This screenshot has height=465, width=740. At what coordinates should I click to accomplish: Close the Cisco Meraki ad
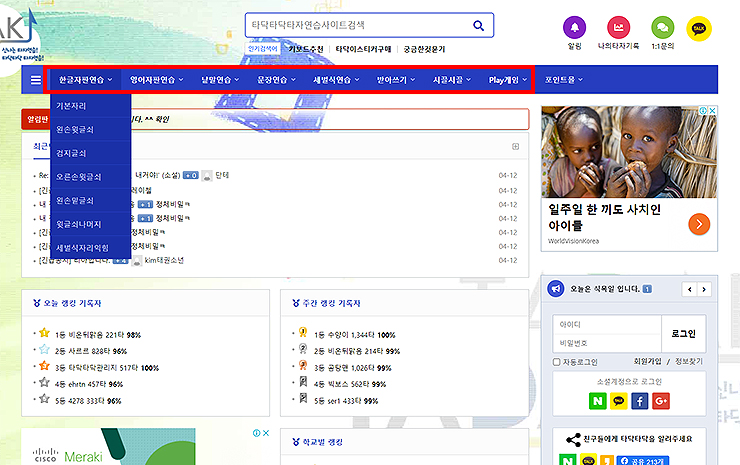coord(266,433)
